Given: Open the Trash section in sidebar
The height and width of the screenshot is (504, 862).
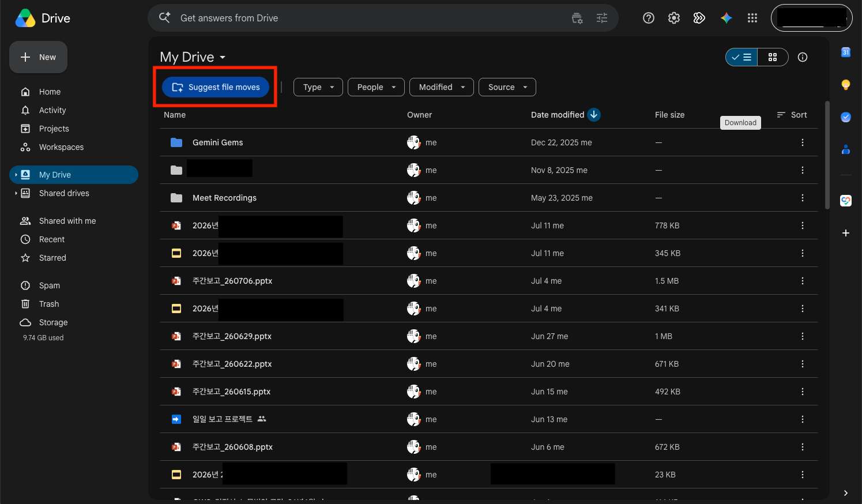Looking at the screenshot, I should [x=49, y=304].
